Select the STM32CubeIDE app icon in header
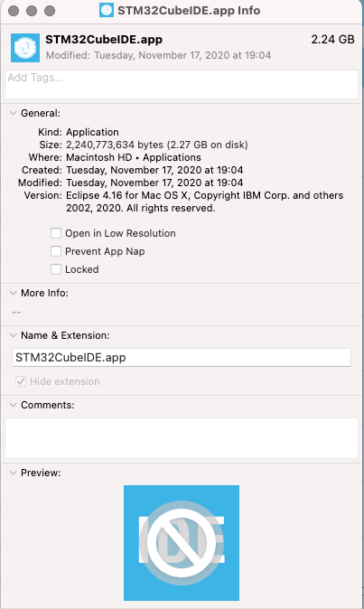364x609 pixels. 25,48
